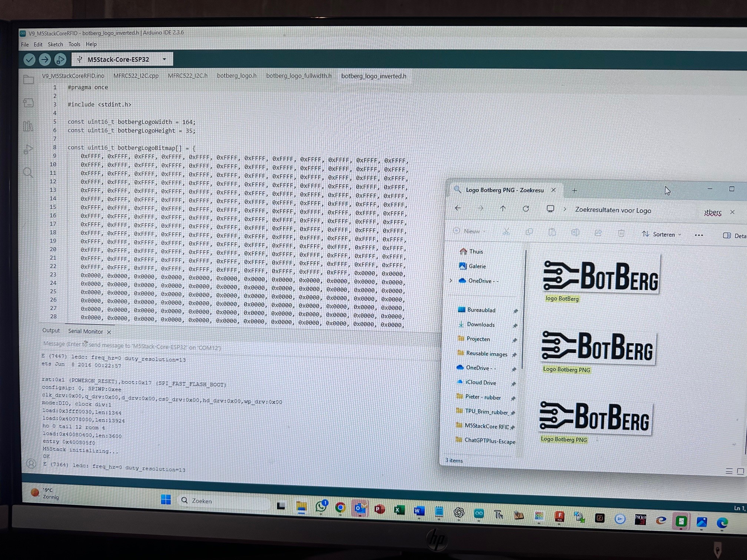Open Word from the taskbar
This screenshot has width=747, height=560.
tap(419, 511)
